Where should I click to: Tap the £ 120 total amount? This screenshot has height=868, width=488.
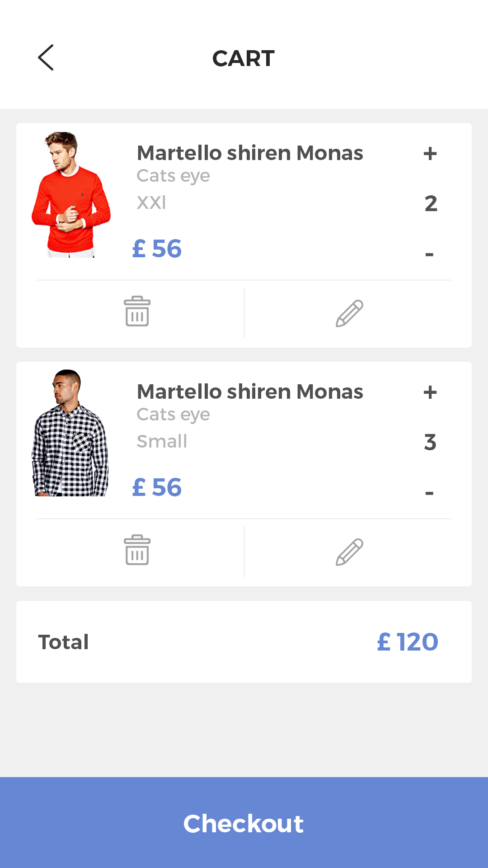(407, 642)
